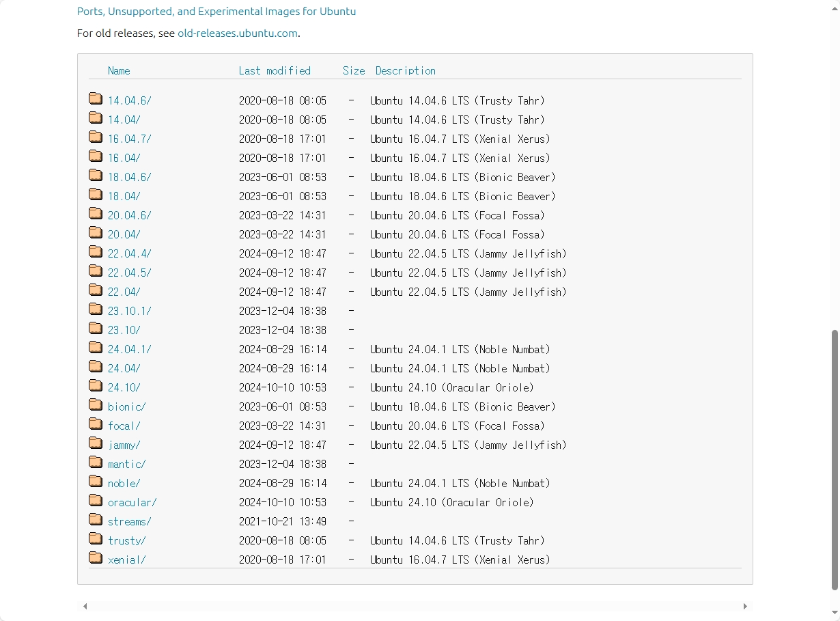The height and width of the screenshot is (621, 840).
Task: Open old-releases.ubuntu.com link
Action: (x=238, y=33)
